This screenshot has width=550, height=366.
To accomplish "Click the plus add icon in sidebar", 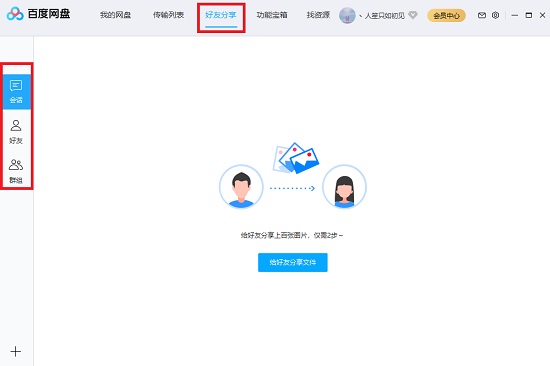I will tap(15, 351).
